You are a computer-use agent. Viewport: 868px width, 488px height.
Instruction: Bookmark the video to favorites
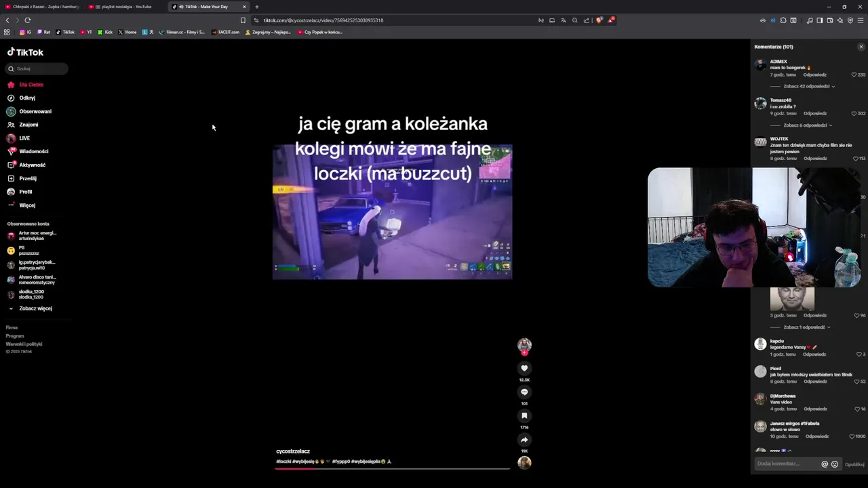(524, 415)
